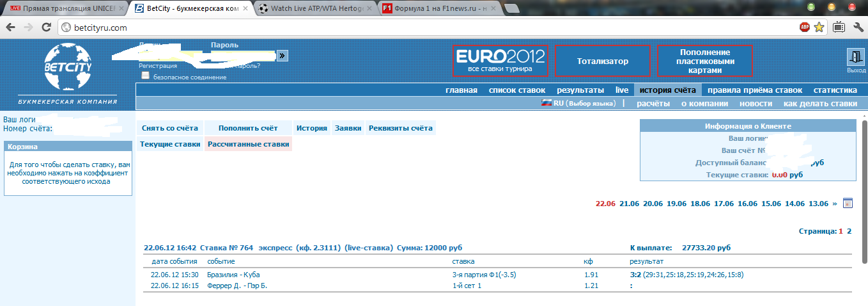Open the результаты menu item

pyautogui.click(x=580, y=90)
